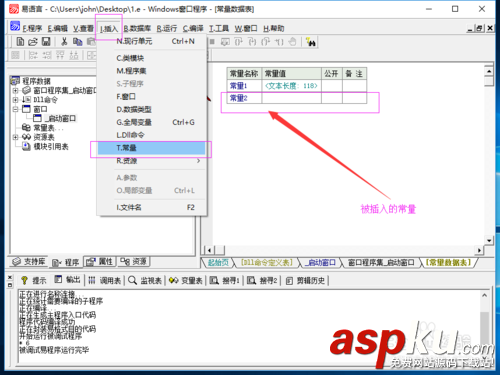Click the Step Over debug icon

[x=239, y=42]
